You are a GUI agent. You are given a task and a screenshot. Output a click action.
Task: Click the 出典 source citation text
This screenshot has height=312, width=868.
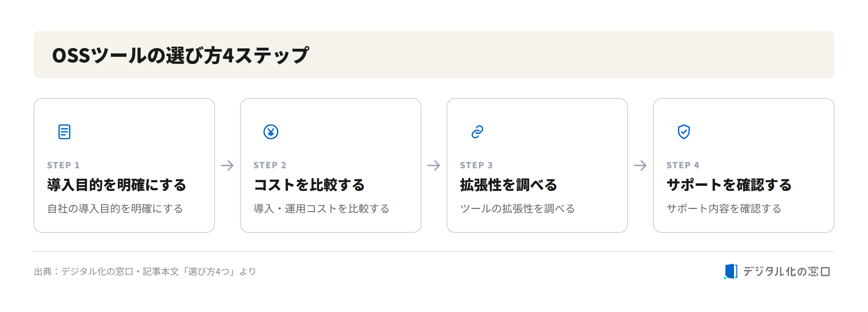145,271
